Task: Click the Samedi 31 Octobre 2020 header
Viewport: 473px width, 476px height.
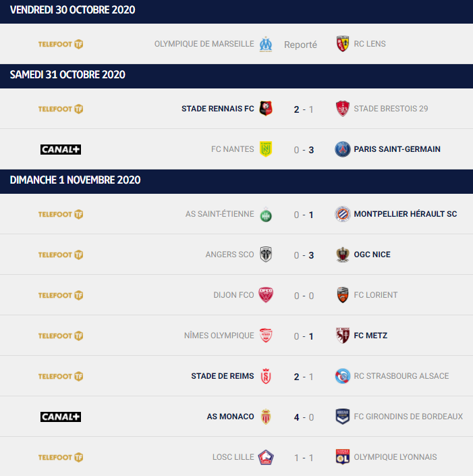Action: 236,75
